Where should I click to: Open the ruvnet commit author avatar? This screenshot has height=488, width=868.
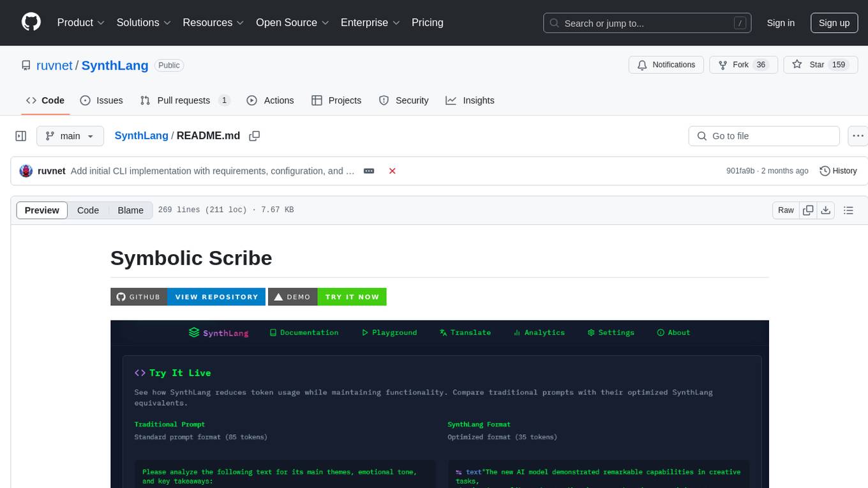click(26, 171)
